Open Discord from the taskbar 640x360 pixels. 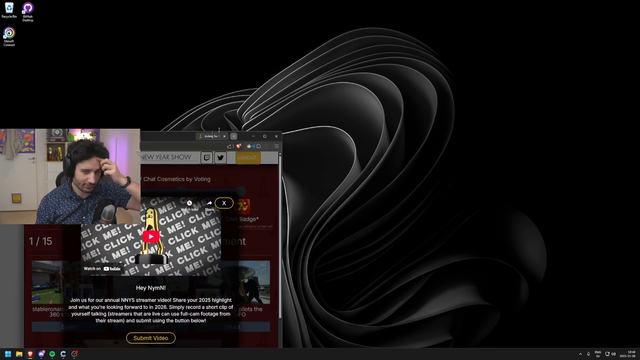click(x=41, y=354)
